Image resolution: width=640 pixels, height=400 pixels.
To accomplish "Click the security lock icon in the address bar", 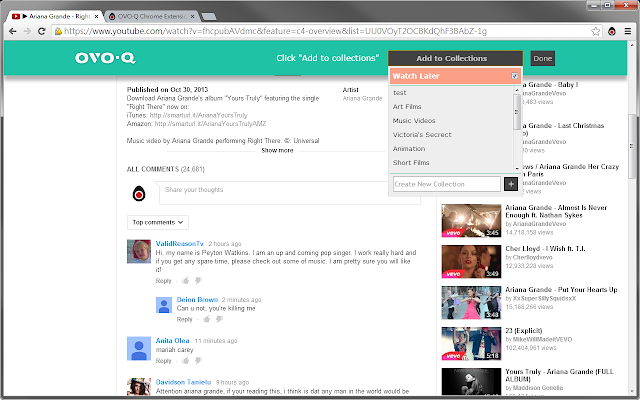I will 58,31.
